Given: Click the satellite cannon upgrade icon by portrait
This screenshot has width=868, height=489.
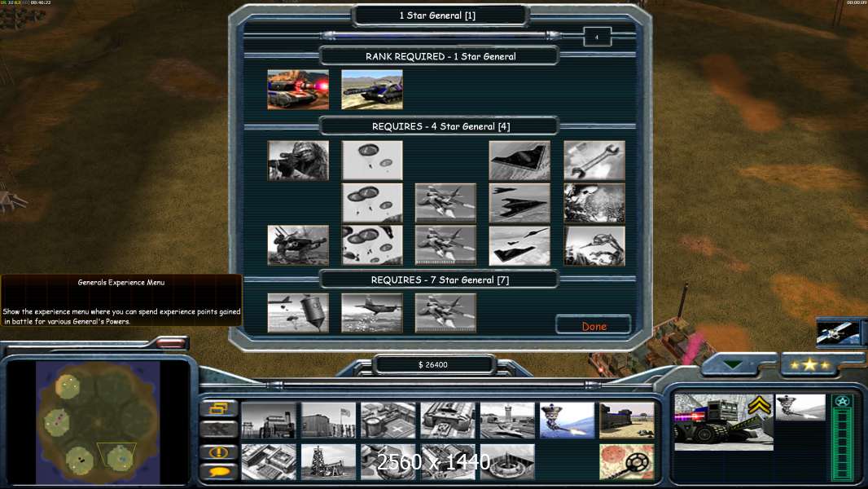Looking at the screenshot, I should 800,407.
